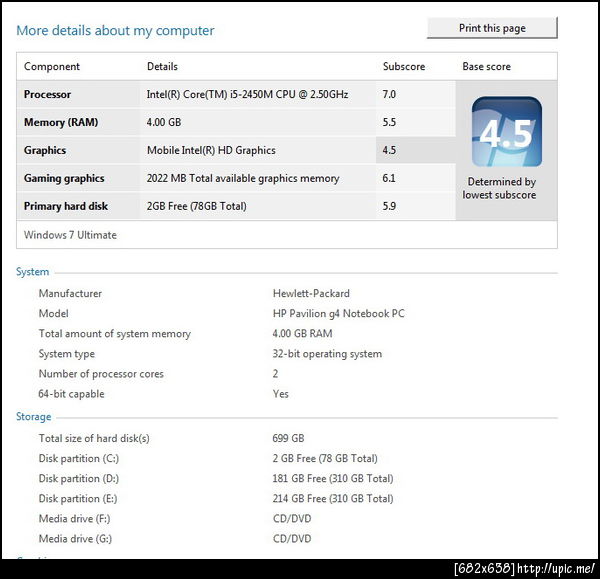
Task: Click the 181 GB Free (310 GB Total) value
Action: coord(333,479)
